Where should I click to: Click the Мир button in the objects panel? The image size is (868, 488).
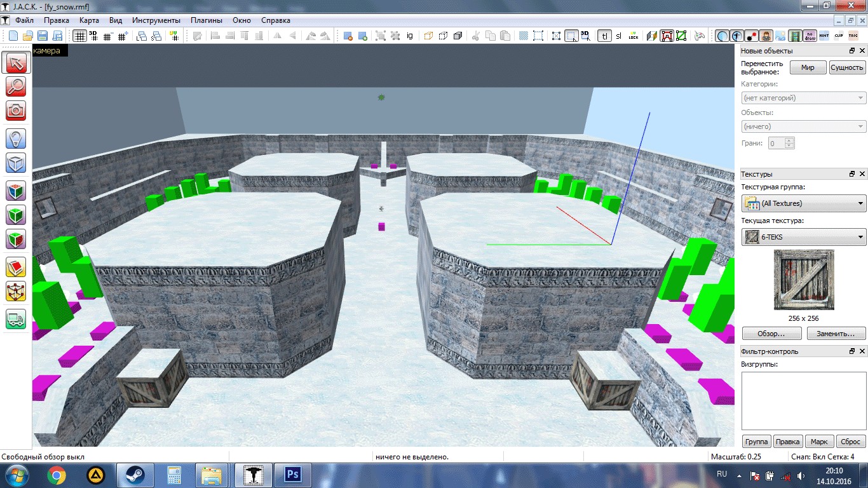pos(807,67)
